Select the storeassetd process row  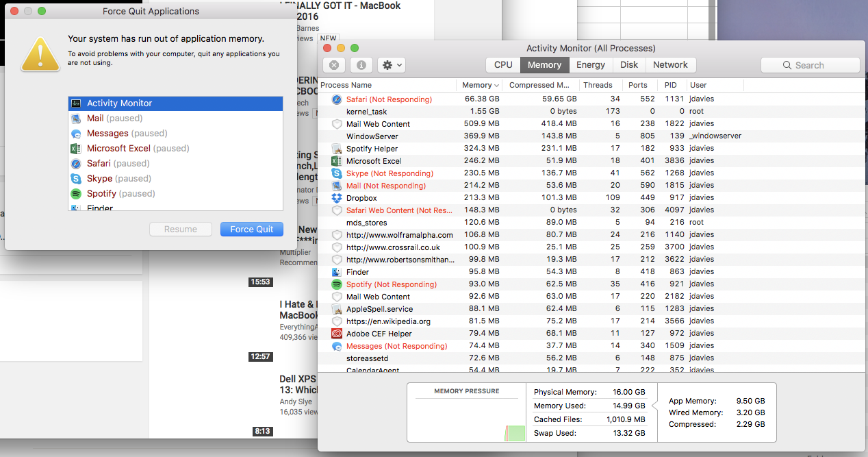(593, 358)
